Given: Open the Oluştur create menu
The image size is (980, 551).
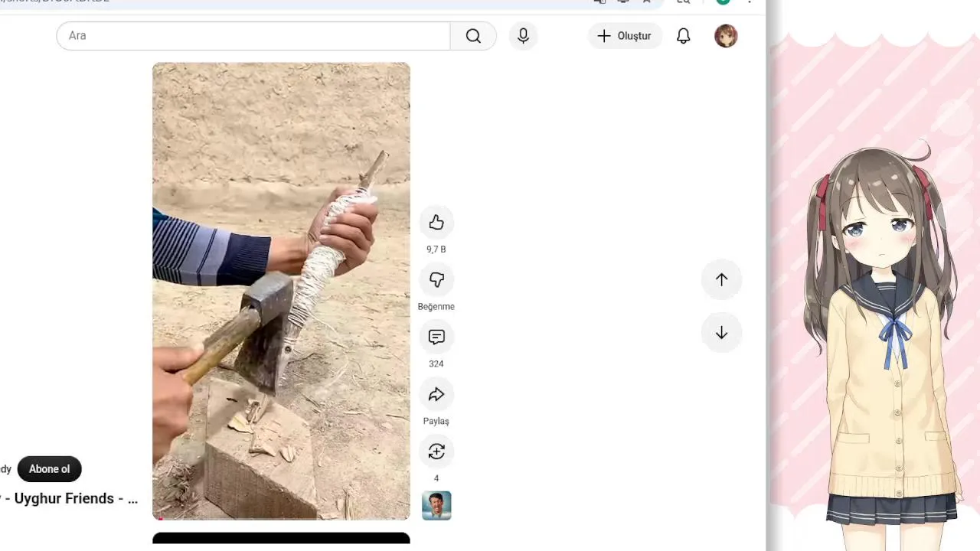Looking at the screenshot, I should (x=625, y=36).
